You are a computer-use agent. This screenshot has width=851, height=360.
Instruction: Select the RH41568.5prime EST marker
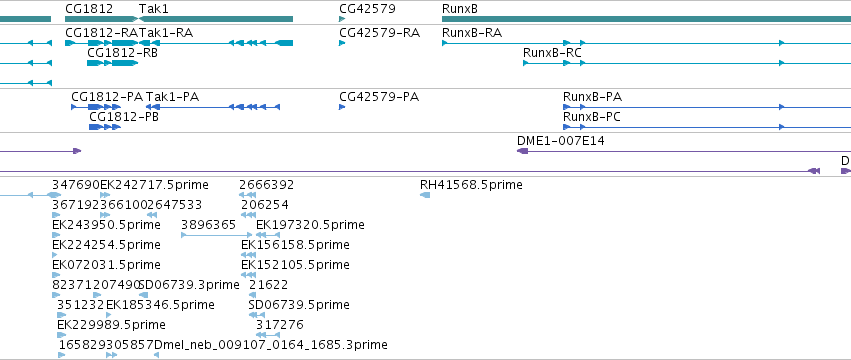425,195
